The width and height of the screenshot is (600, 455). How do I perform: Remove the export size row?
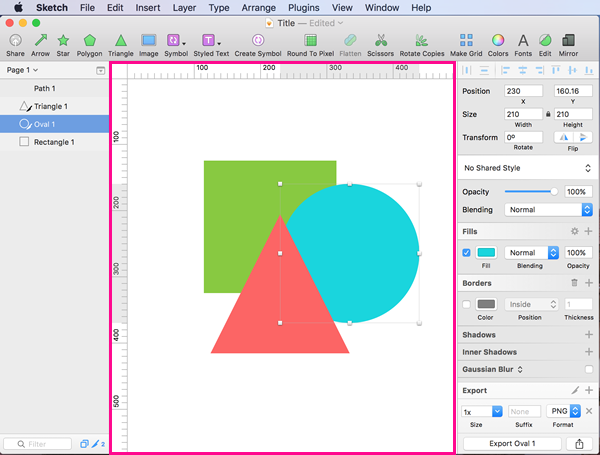[x=589, y=411]
